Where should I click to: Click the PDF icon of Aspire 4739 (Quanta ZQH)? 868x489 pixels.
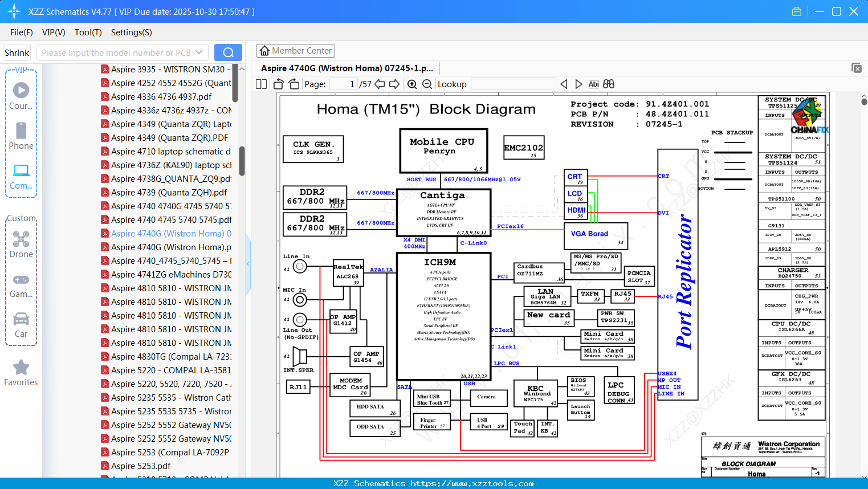105,192
